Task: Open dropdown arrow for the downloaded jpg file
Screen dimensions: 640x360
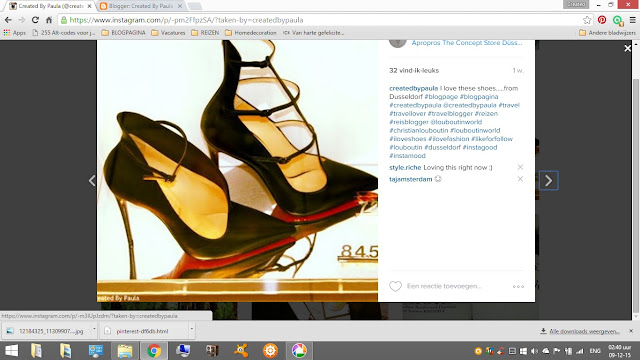Action: pos(94,329)
